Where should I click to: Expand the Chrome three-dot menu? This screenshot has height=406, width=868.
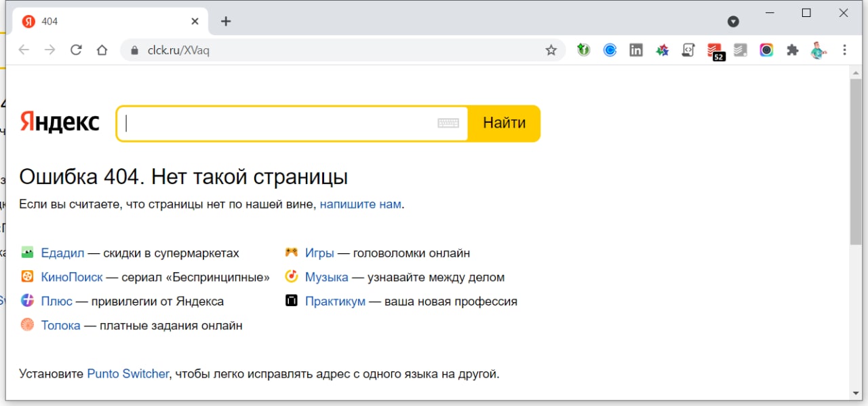[x=844, y=50]
